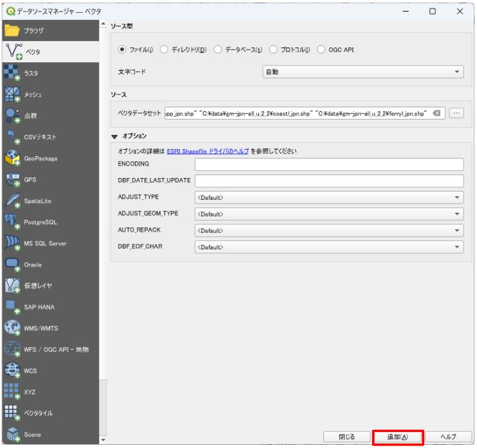Click the Close (閉じる) button
The height and width of the screenshot is (448, 477).
[346, 436]
